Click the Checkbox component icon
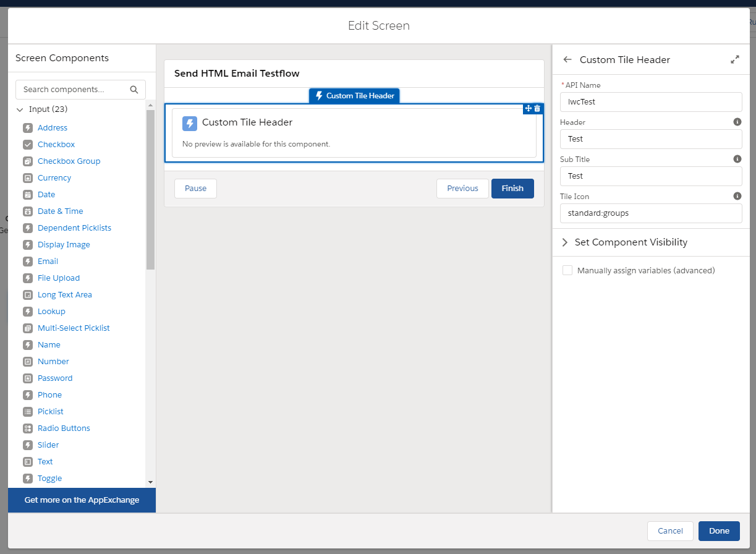This screenshot has height=554, width=756. tap(27, 145)
